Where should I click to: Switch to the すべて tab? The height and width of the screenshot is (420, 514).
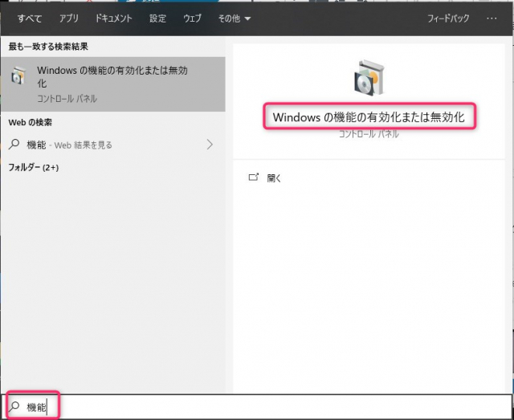[30, 18]
